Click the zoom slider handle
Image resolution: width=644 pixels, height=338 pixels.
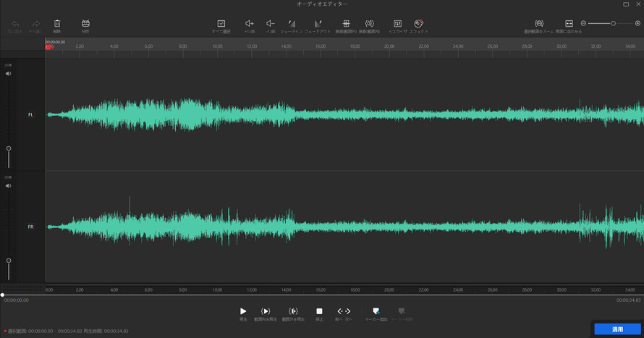(x=613, y=24)
